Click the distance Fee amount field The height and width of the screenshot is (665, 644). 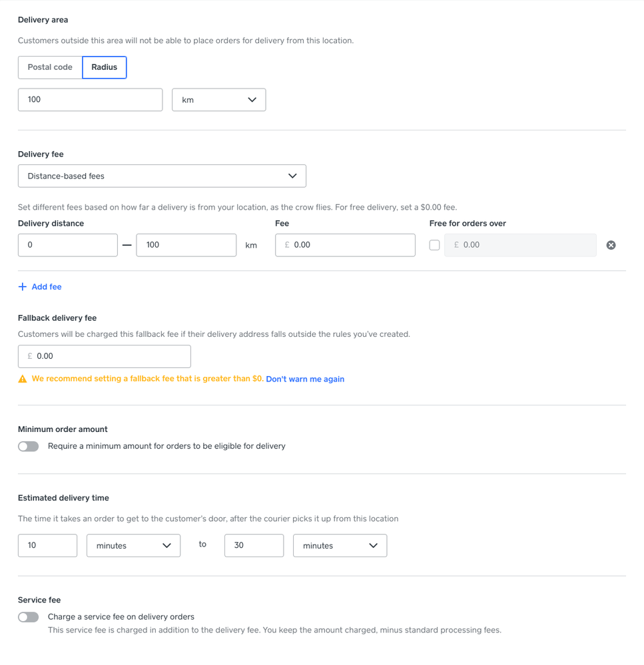pyautogui.click(x=352, y=245)
